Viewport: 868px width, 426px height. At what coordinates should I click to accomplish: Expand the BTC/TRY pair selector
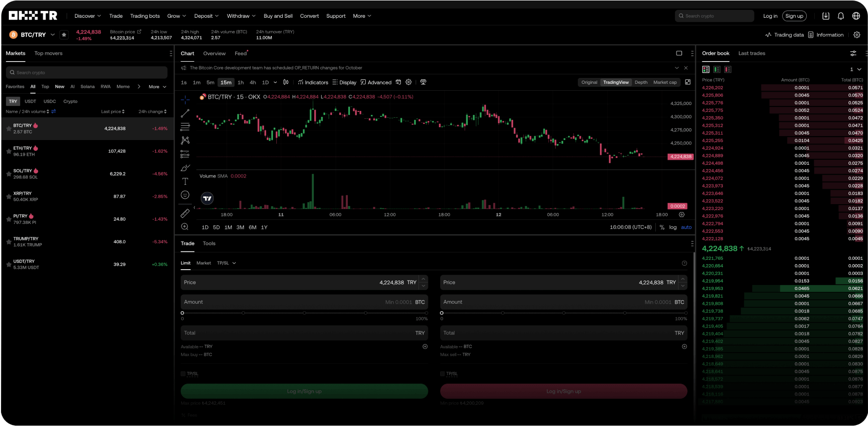pos(53,35)
